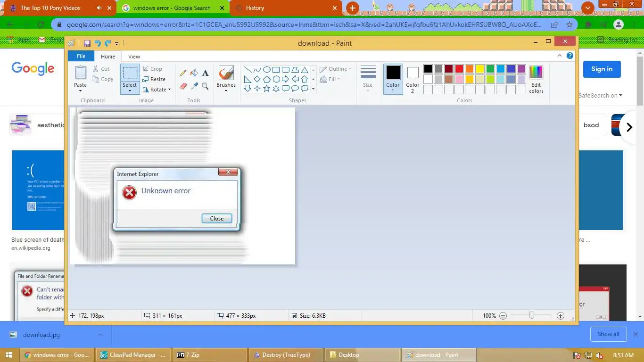Screen dimensions: 644x362
Task: Click the zoom out minus button
Action: [x=503, y=316]
